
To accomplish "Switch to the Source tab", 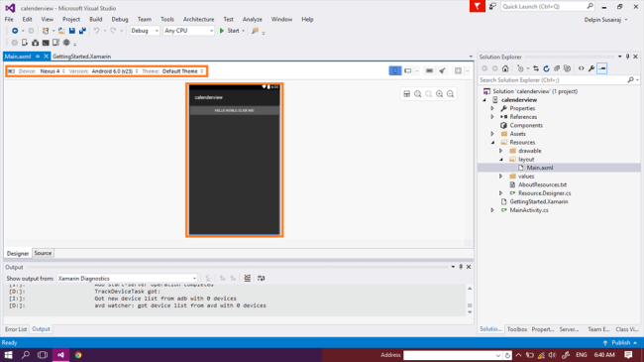I will tap(43, 254).
